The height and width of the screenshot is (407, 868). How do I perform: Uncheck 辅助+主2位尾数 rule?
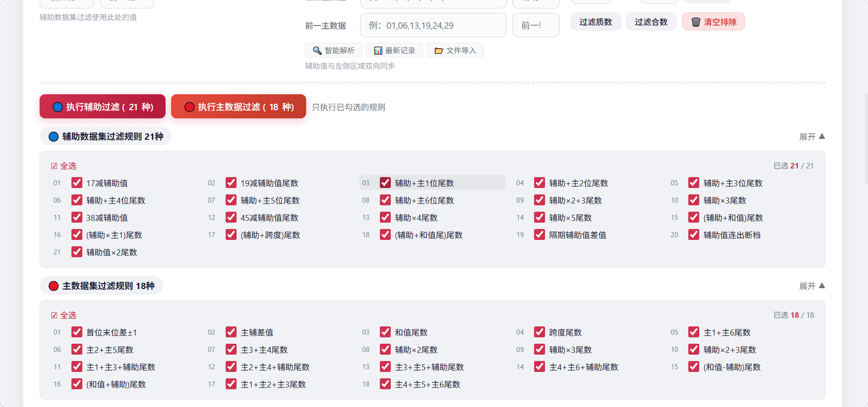540,183
